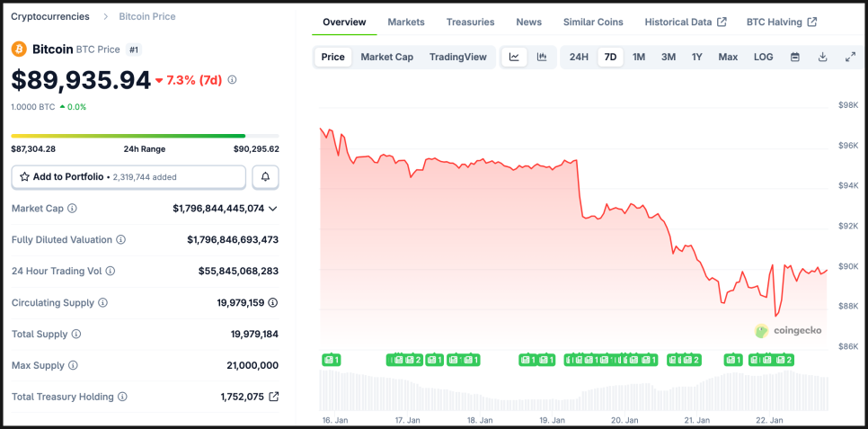Toggle LOG scale on the chart
868x429 pixels.
tap(763, 58)
